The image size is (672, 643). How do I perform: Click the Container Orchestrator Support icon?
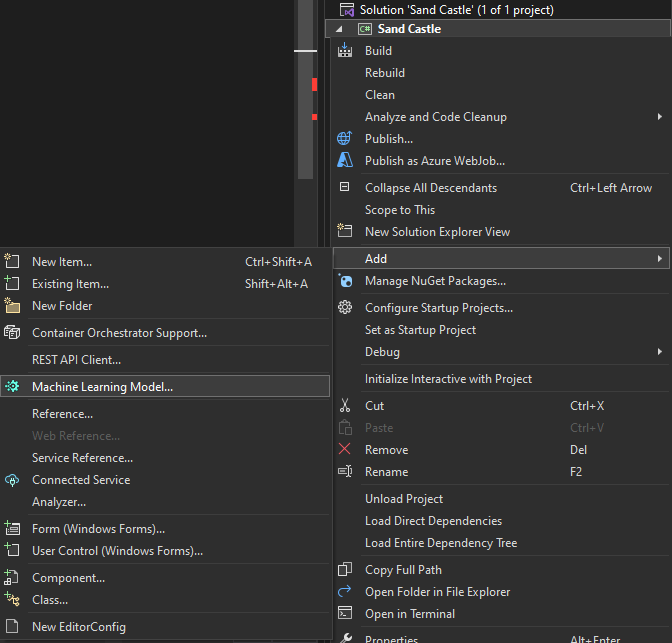(x=12, y=332)
